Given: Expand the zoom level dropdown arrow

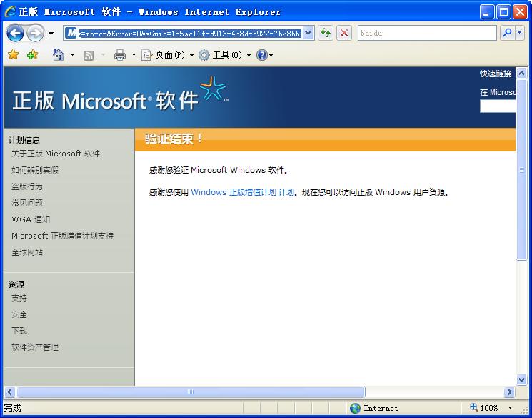Looking at the screenshot, I should coord(510,408).
